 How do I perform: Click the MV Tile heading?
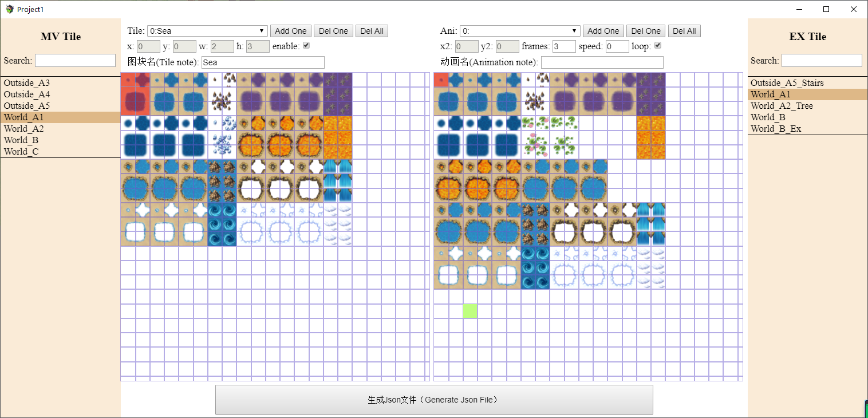61,37
